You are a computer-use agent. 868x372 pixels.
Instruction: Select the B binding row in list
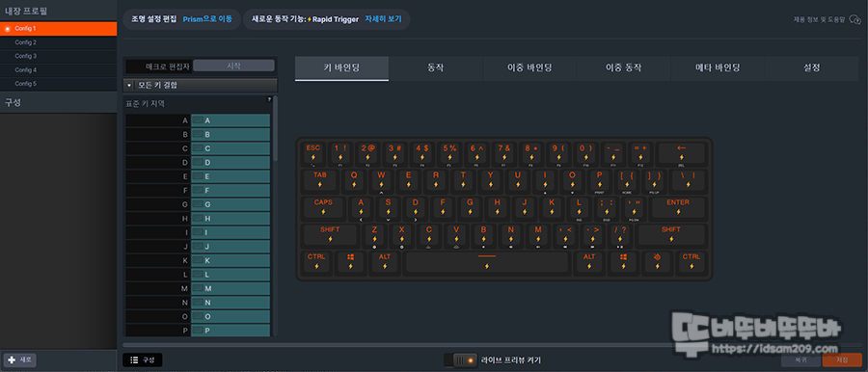[x=198, y=135]
